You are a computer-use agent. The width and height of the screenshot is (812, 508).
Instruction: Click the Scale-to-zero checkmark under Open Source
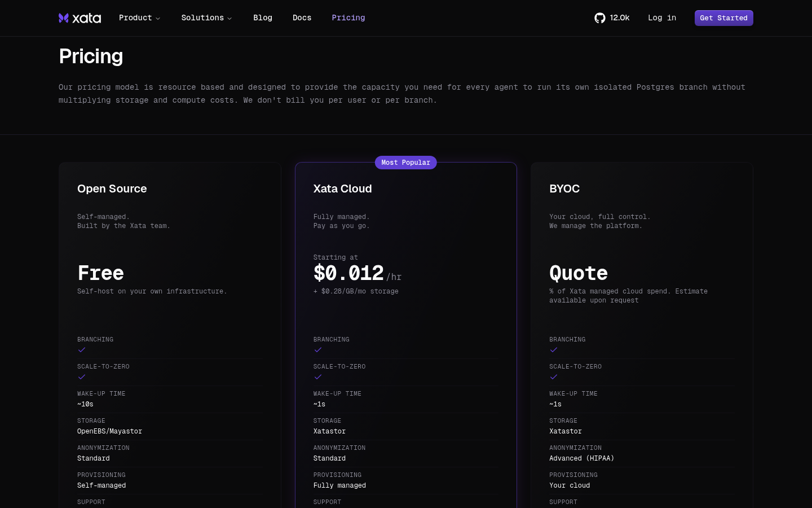pyautogui.click(x=82, y=377)
